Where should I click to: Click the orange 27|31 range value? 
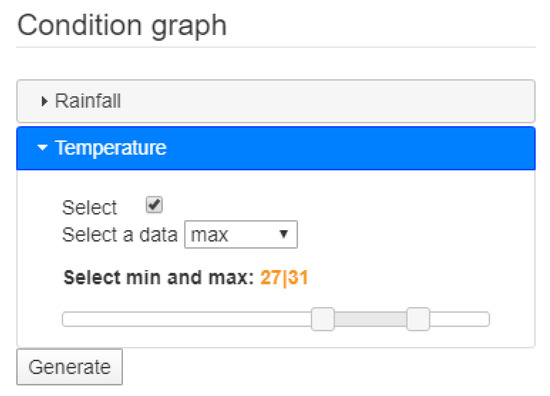click(284, 278)
